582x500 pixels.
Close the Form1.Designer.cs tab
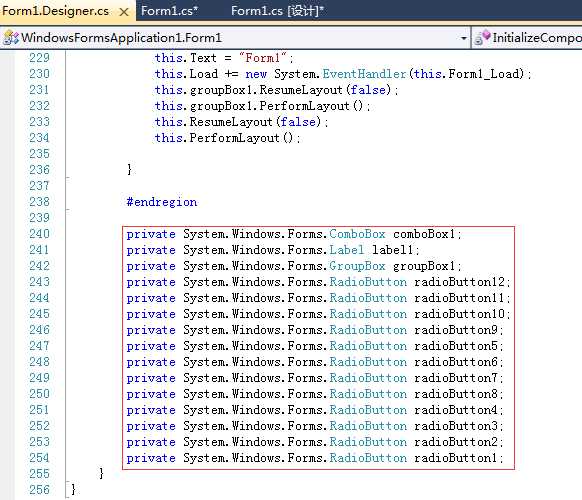(124, 12)
